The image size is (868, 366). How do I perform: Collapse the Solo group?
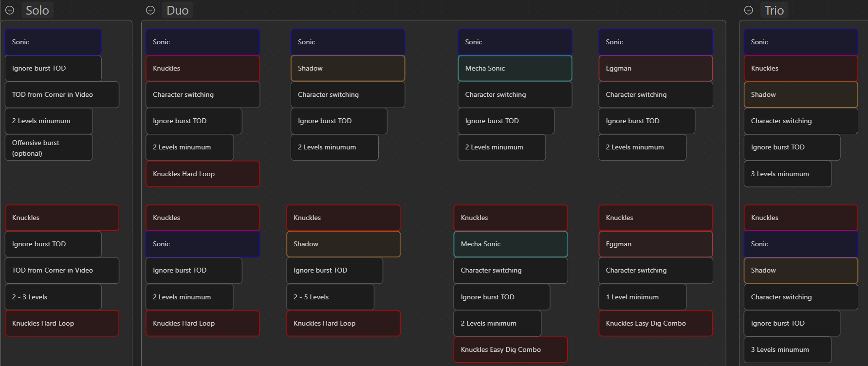pyautogui.click(x=10, y=10)
